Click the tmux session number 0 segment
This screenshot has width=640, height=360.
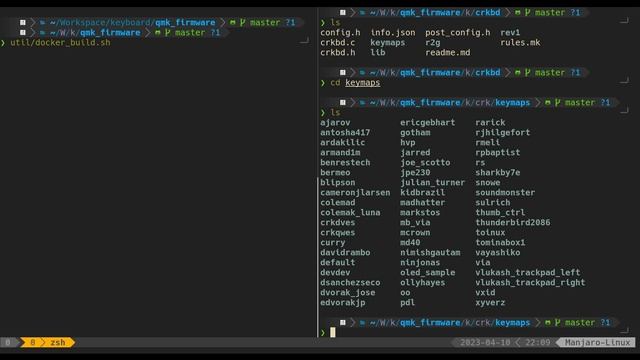click(x=7, y=342)
